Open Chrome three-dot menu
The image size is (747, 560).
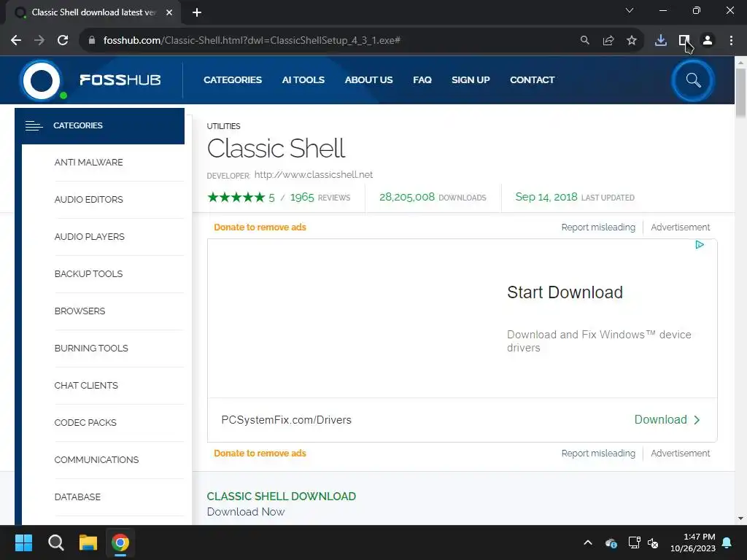point(731,41)
